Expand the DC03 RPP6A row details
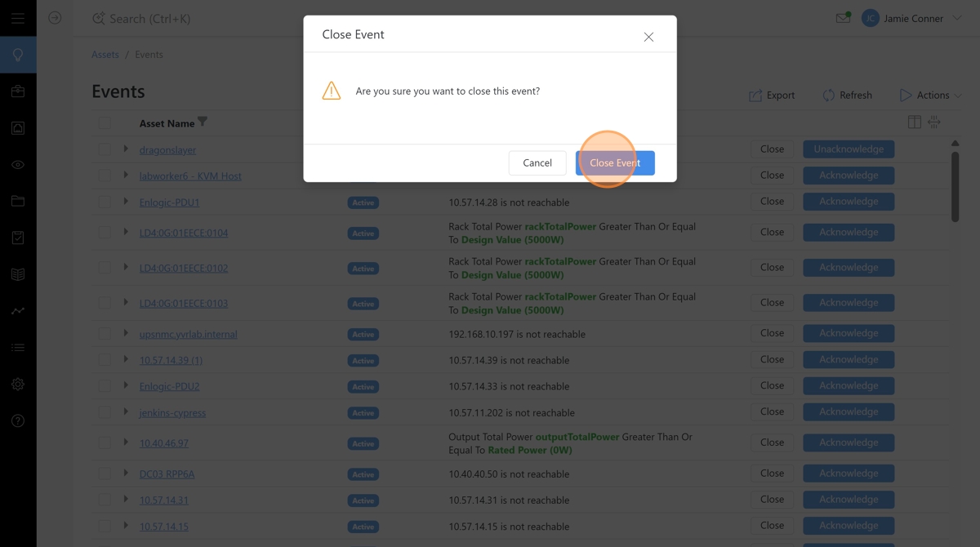The image size is (980, 547). point(126,474)
